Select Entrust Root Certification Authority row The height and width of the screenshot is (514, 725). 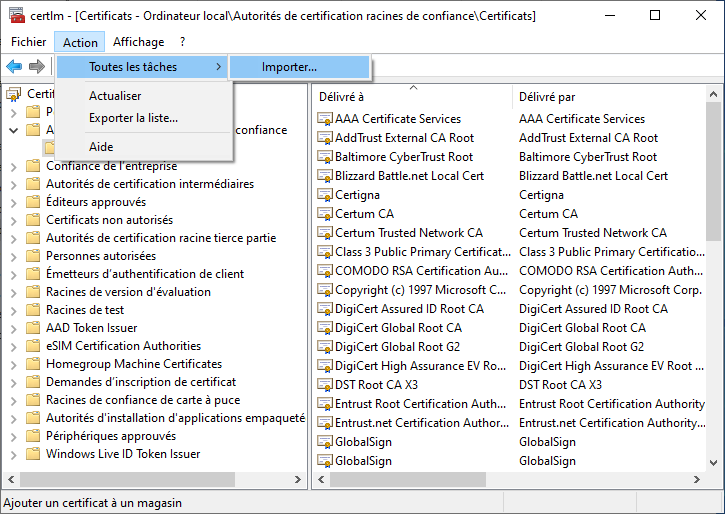tap(510, 404)
